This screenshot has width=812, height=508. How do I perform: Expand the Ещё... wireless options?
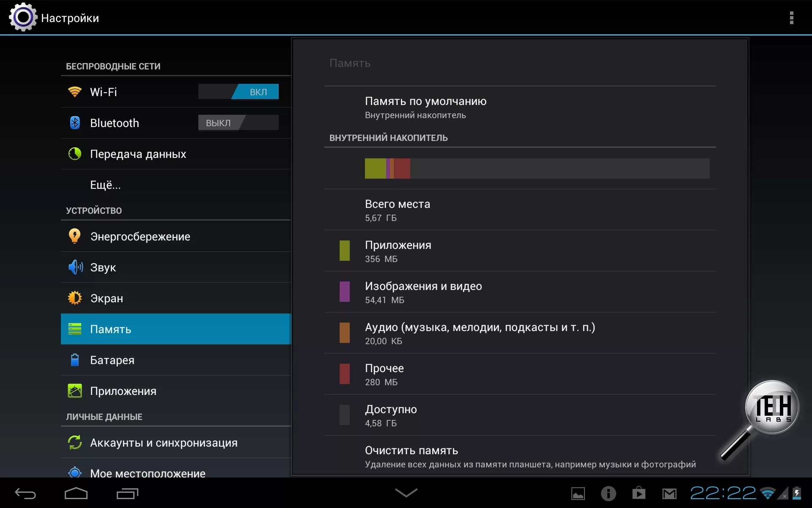[x=105, y=185]
